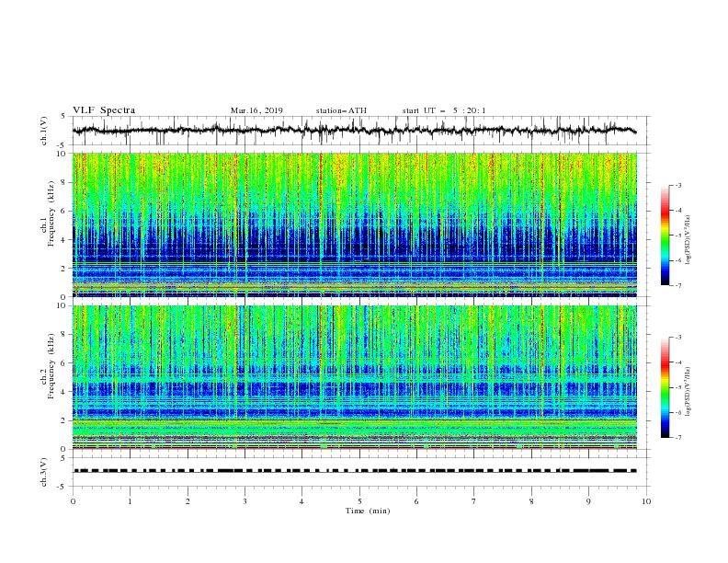
Task: Click time axis tick label "9"
Action: [x=588, y=501]
